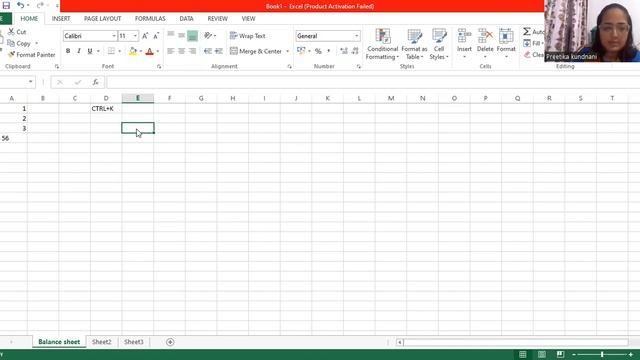
Task: Enable Wrap Text for the cell
Action: [247, 36]
